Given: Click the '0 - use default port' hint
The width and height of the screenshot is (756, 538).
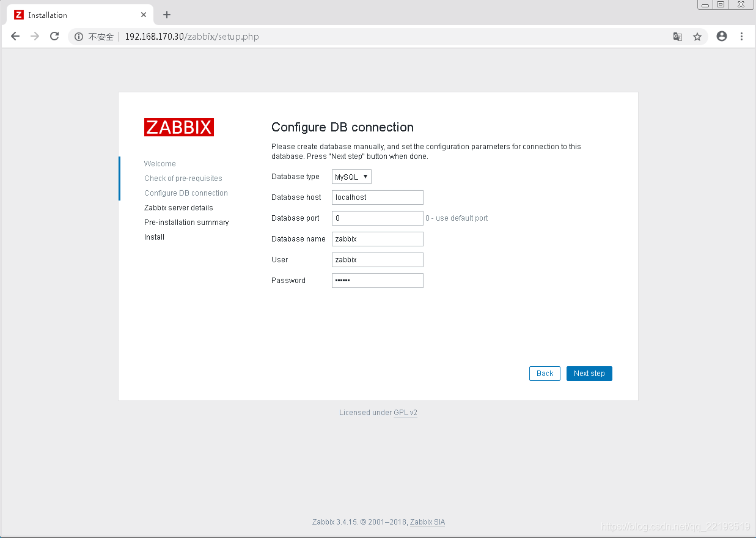Looking at the screenshot, I should tap(457, 218).
